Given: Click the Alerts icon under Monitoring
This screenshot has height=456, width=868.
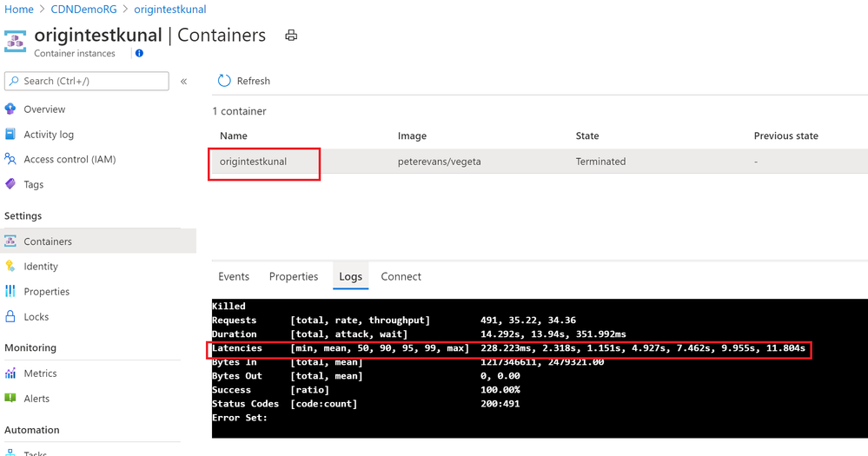Looking at the screenshot, I should (10, 398).
